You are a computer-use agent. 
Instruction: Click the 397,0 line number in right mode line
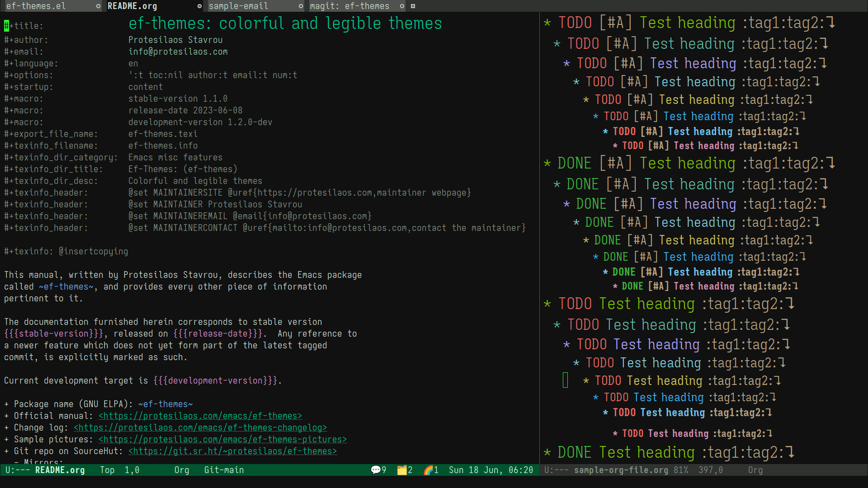[711, 470]
